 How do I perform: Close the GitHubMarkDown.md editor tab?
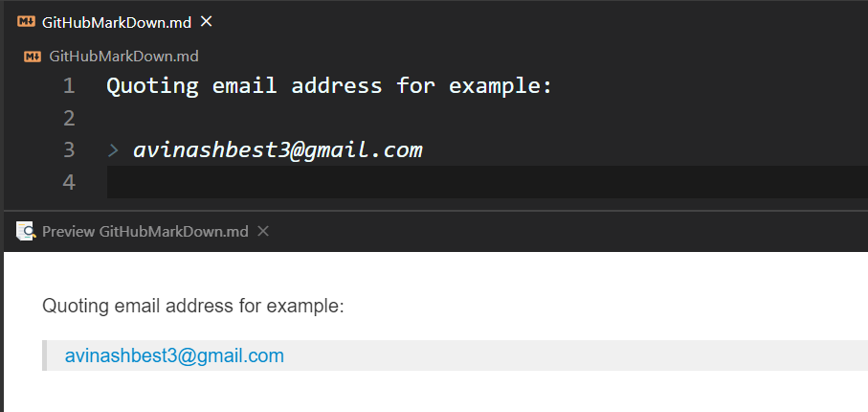(206, 22)
